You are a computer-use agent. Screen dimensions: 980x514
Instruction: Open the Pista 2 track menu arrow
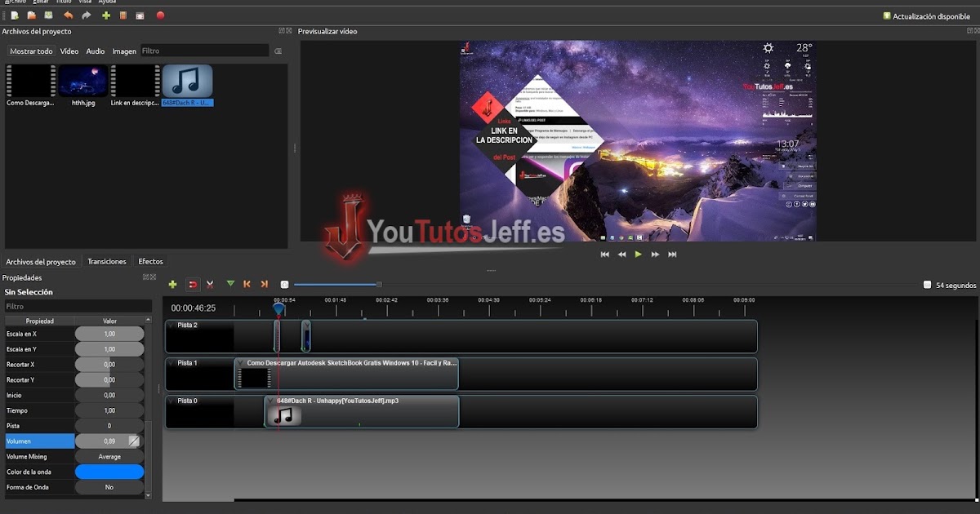point(171,325)
